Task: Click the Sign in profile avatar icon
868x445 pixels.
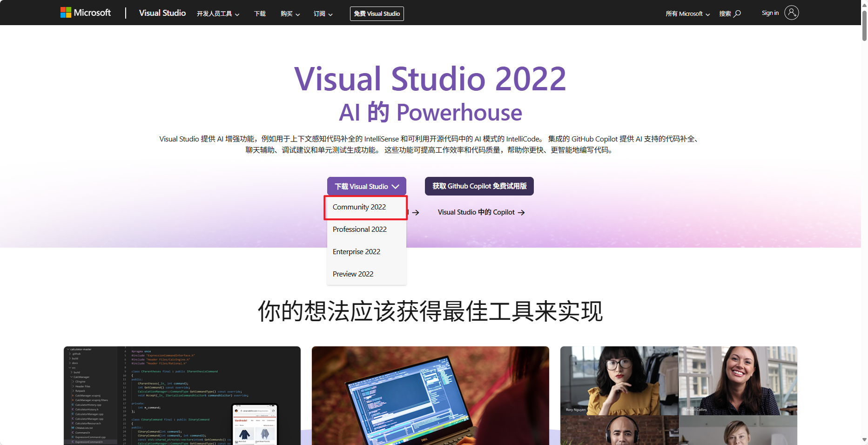Action: (791, 13)
